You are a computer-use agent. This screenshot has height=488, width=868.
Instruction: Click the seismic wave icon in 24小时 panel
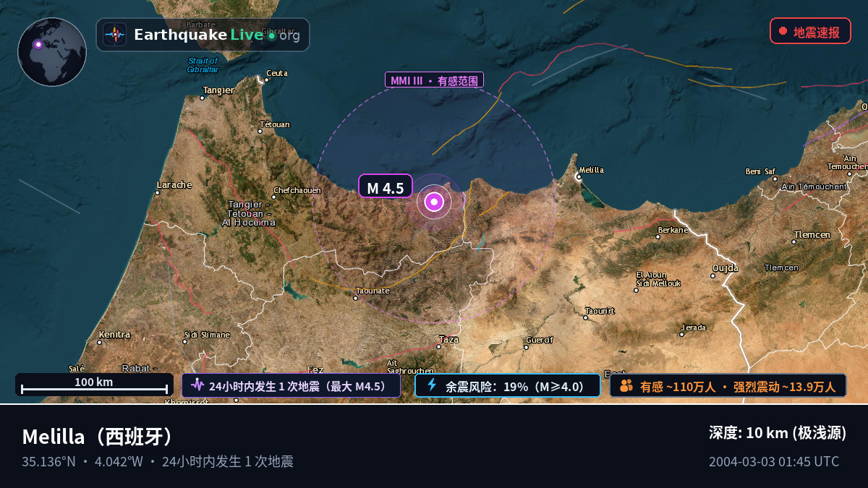(197, 385)
